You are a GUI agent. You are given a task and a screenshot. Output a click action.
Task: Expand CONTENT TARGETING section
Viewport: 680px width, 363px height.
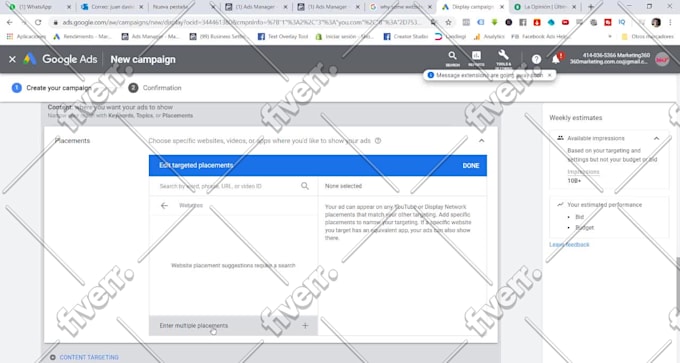point(84,357)
